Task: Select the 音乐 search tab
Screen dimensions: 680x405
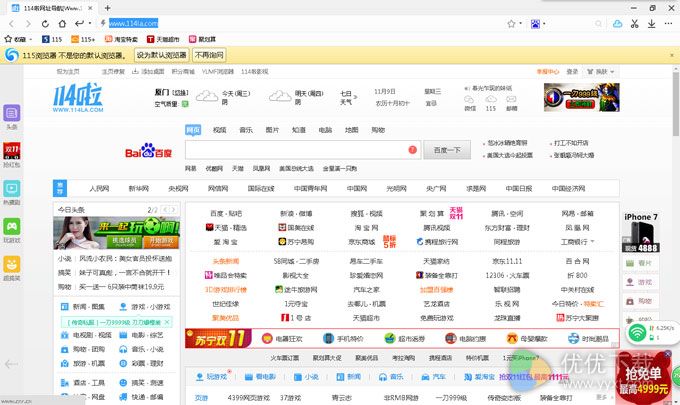Action: coord(246,130)
